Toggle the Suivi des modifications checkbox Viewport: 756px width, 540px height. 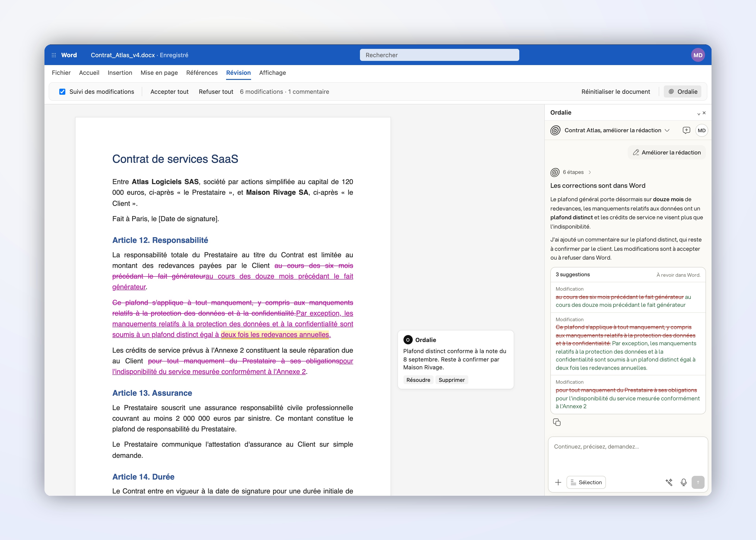point(62,92)
